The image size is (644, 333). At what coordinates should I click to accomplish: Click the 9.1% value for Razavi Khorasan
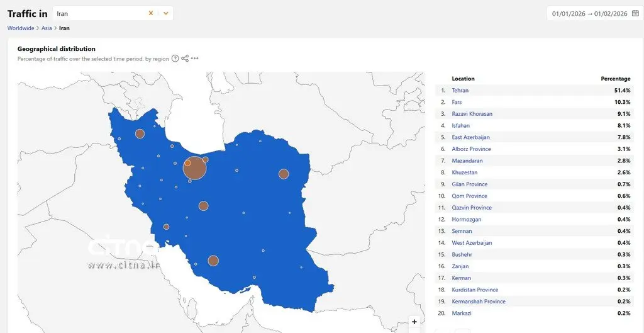623,114
